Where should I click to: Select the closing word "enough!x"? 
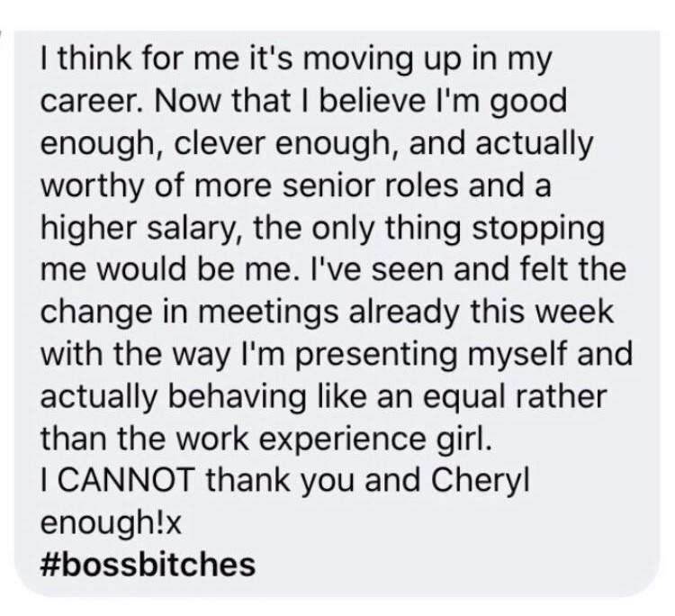111,523
